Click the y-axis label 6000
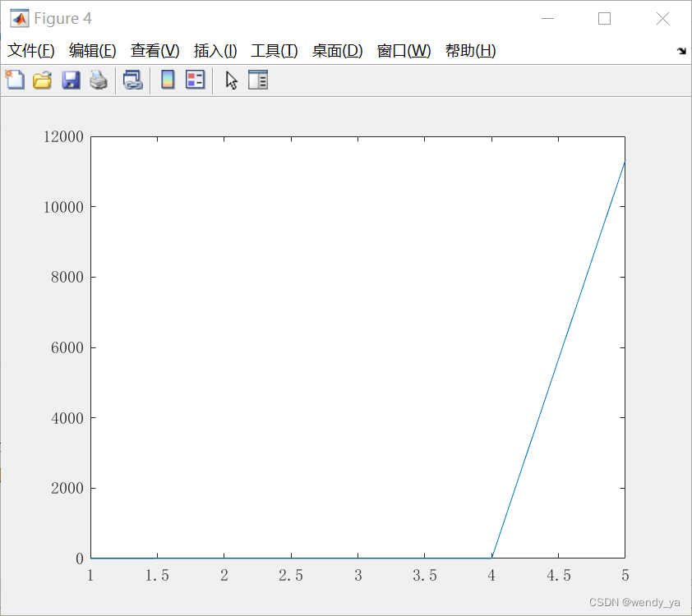Viewport: 692px width, 616px height. [x=67, y=347]
